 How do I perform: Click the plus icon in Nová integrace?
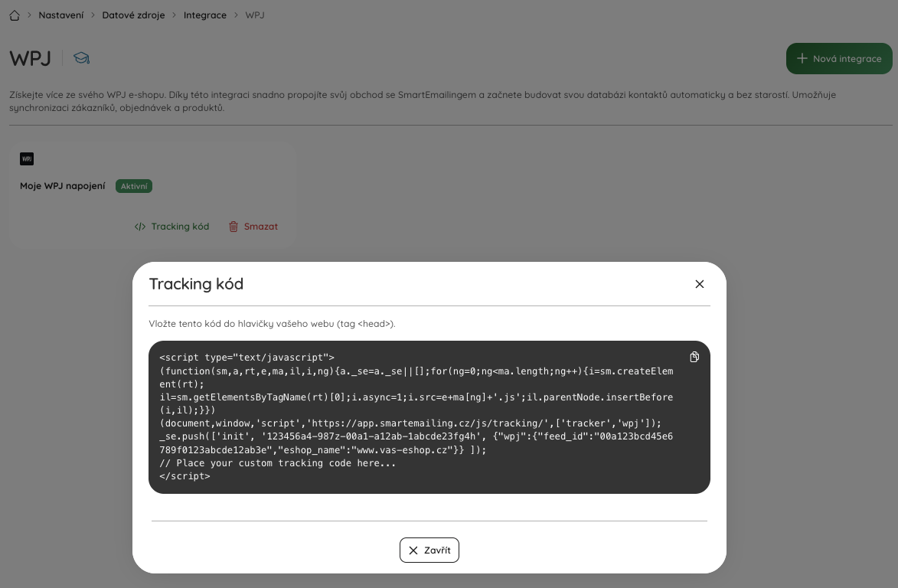tap(802, 58)
